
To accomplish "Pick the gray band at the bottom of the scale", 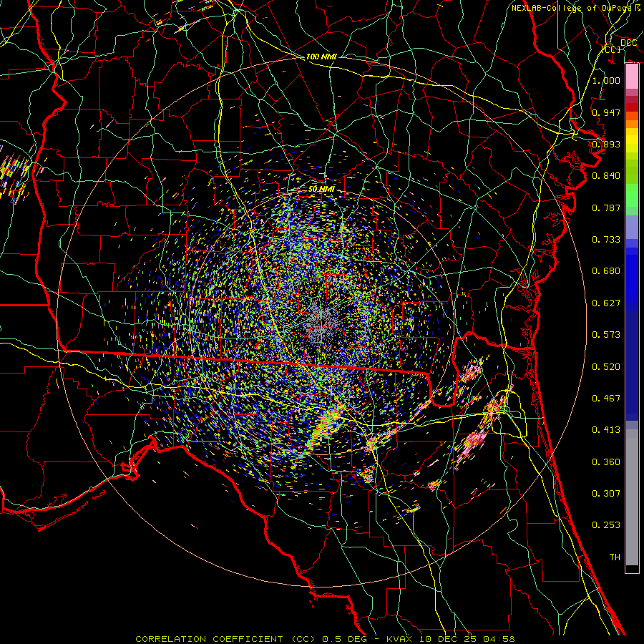I will click(632, 497).
